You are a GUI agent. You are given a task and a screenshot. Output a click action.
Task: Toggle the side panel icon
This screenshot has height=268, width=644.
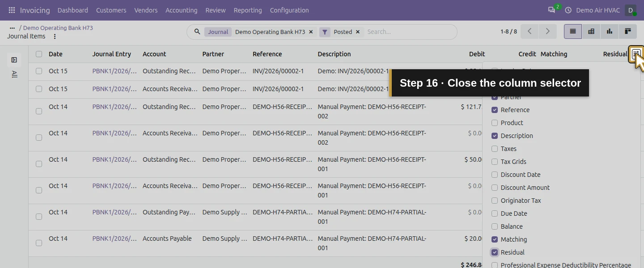14,60
